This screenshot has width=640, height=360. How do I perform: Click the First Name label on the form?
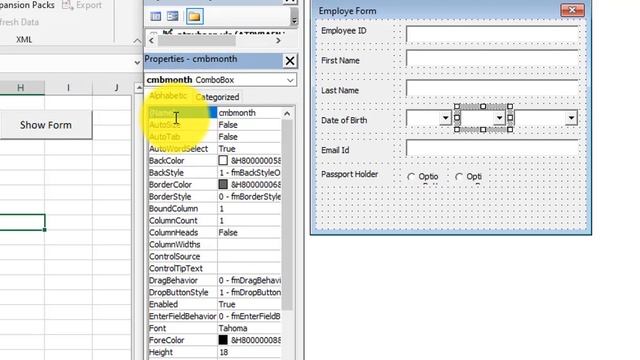point(340,60)
